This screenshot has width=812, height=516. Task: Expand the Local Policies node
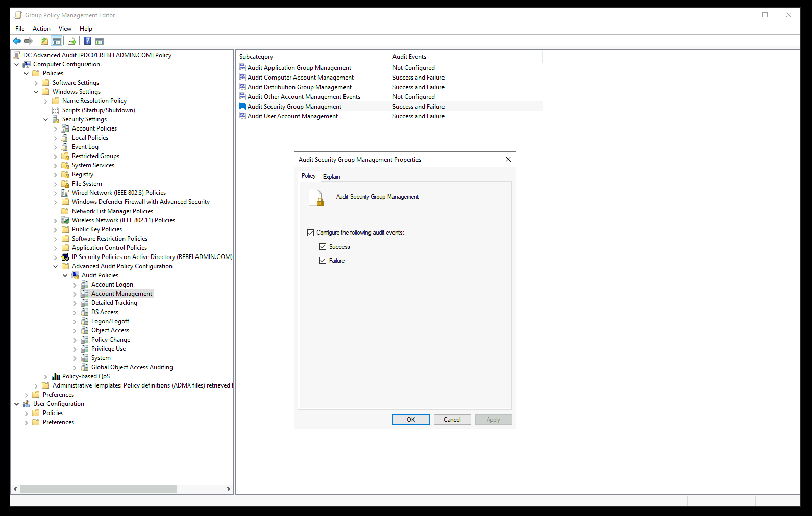tap(56, 138)
